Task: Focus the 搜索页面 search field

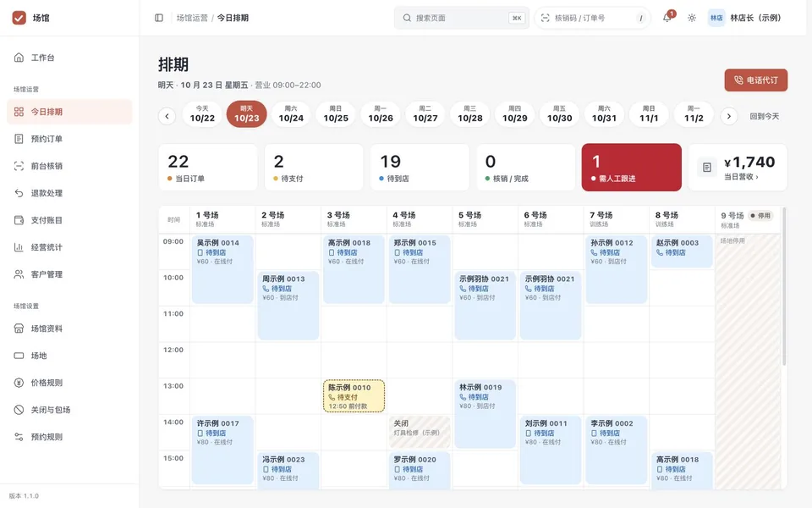Action: [462, 18]
